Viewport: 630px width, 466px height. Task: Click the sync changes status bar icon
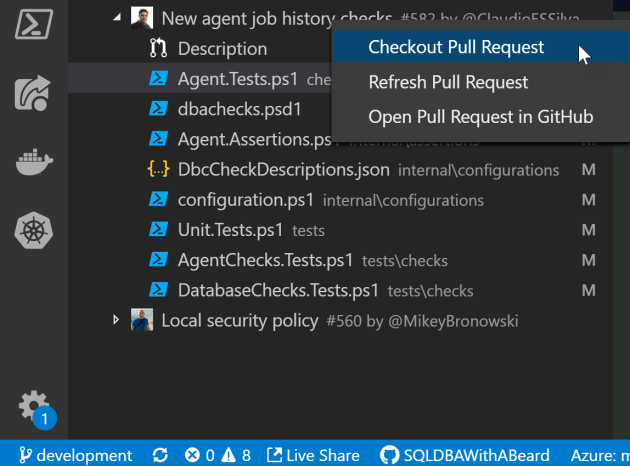coord(160,455)
